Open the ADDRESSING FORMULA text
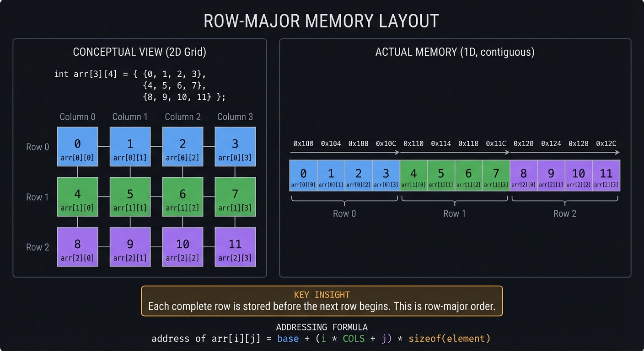This screenshot has width=644, height=351. [322, 327]
